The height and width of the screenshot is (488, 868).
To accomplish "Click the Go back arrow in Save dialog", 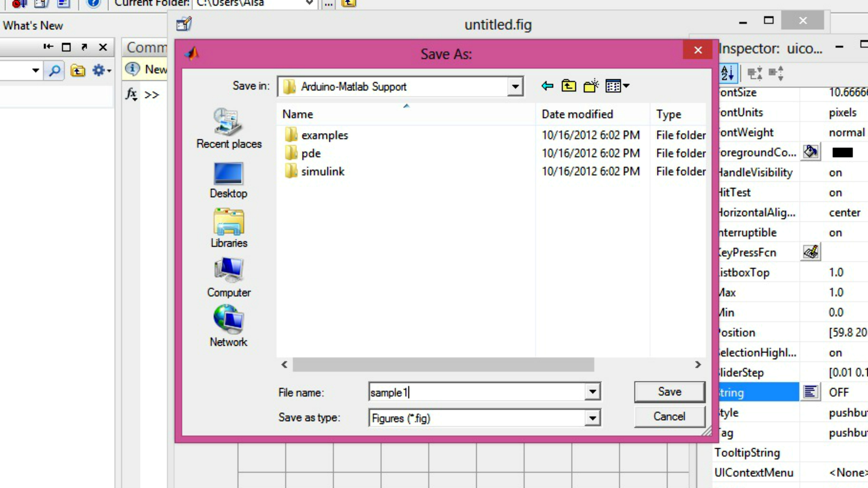I will (x=547, y=86).
